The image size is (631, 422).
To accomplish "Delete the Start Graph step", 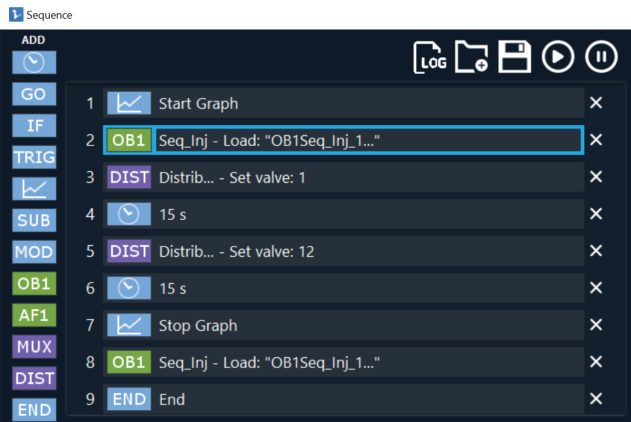I will point(596,103).
